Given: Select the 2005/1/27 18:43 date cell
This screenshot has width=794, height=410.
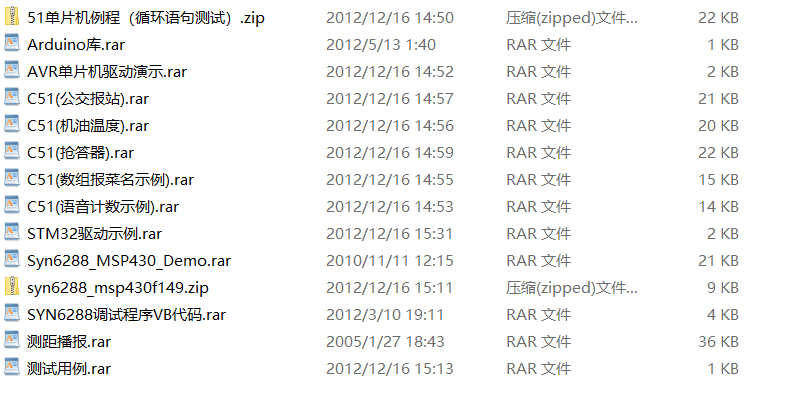Looking at the screenshot, I should click(385, 342).
